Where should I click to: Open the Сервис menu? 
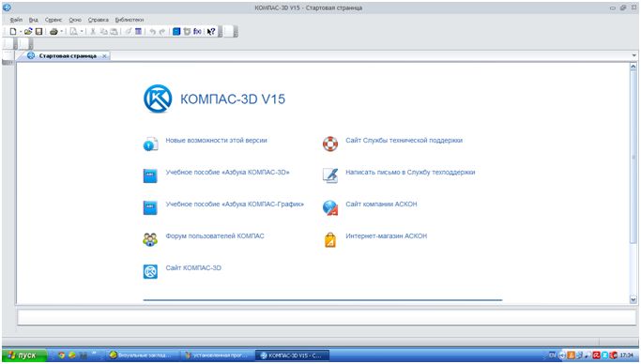coord(53,20)
